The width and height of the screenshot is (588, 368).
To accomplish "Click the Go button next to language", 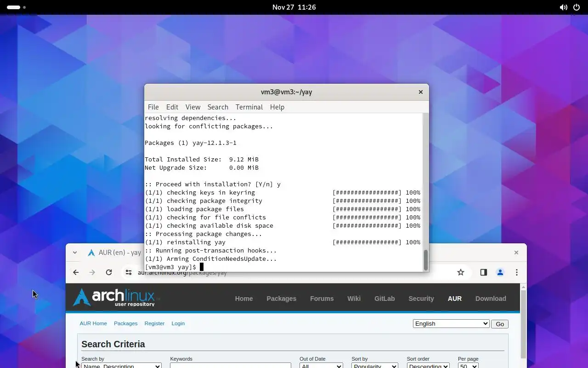I will pos(500,324).
